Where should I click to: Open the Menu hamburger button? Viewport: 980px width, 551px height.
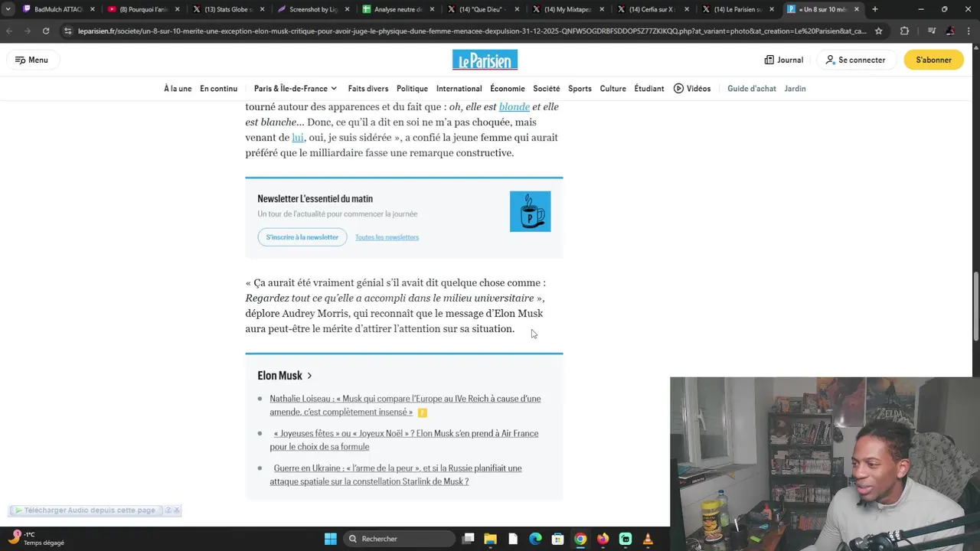click(x=31, y=60)
